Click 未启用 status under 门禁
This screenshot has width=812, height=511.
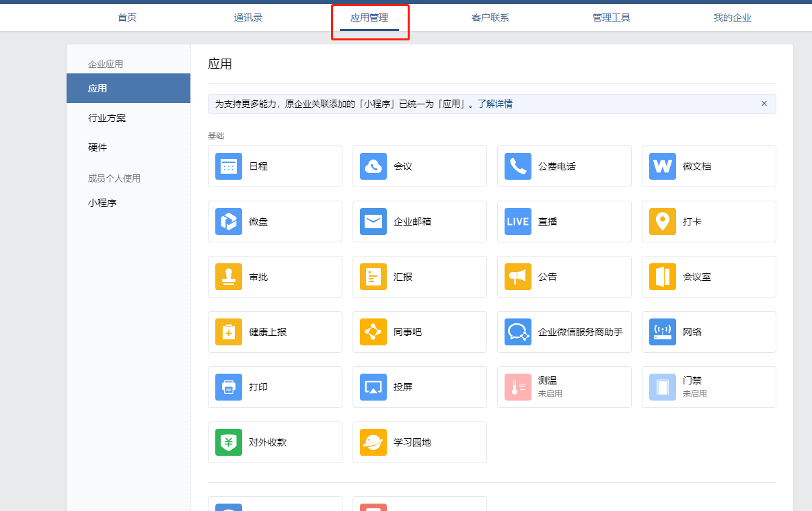pyautogui.click(x=695, y=393)
